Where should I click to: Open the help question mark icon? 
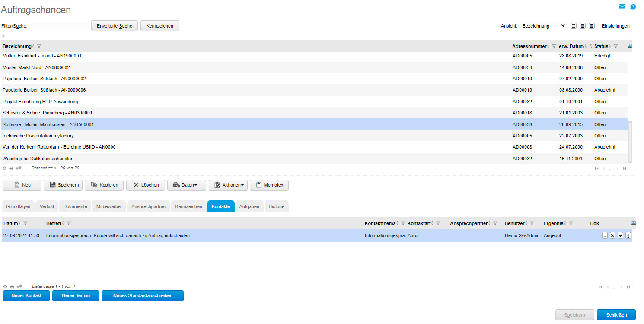point(633,6)
